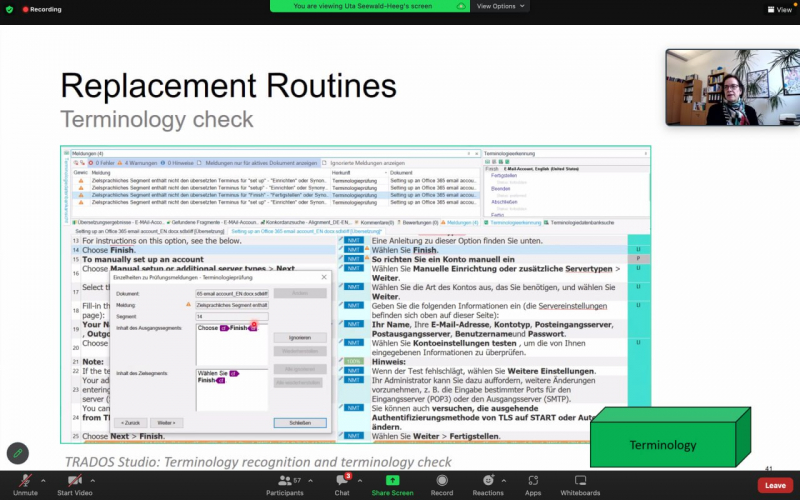Toggle '0 Fehler' filter
Image resolution: width=800 pixels, height=500 pixels.
(x=102, y=163)
